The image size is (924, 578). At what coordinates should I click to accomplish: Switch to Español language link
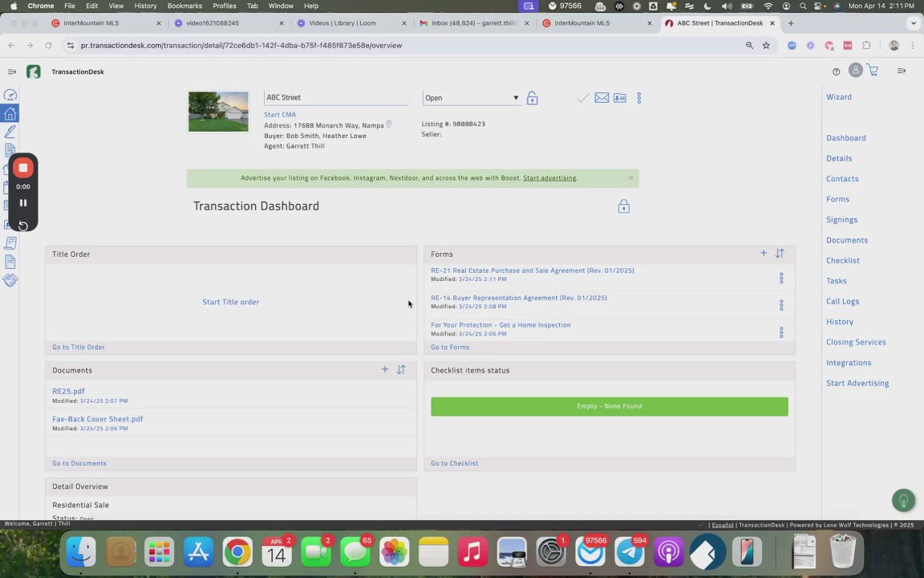tap(723, 525)
